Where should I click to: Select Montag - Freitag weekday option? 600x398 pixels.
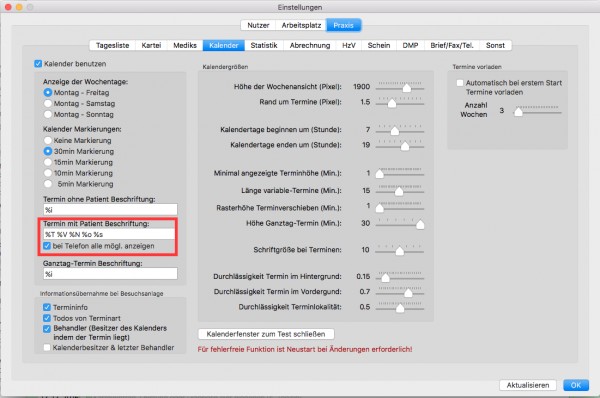[48, 93]
